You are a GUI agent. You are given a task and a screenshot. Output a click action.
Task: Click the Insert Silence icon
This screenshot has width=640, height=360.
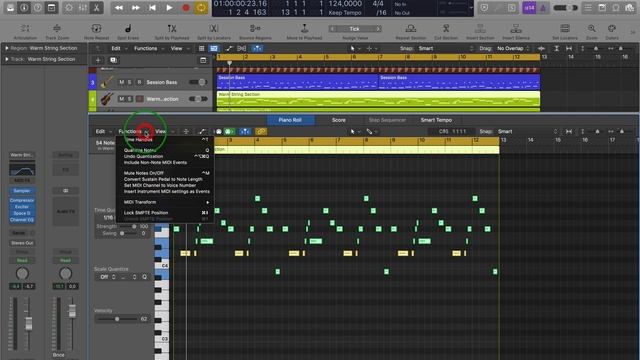tap(516, 29)
